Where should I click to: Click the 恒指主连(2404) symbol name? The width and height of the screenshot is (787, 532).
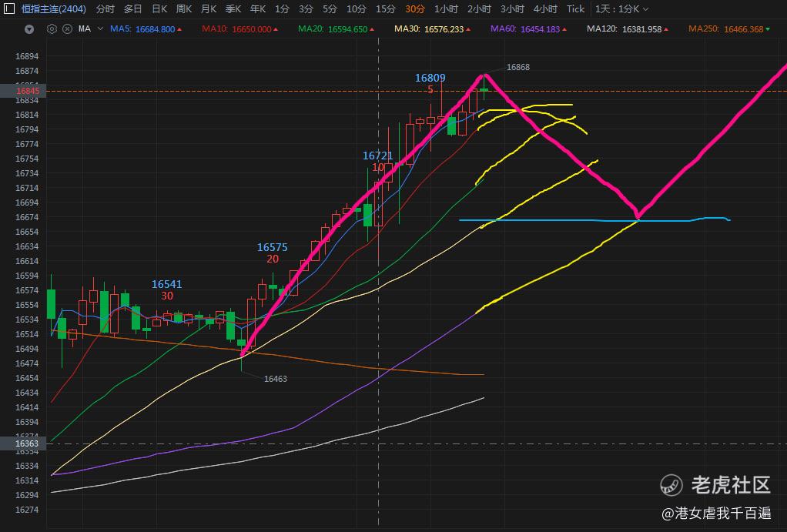pyautogui.click(x=54, y=9)
